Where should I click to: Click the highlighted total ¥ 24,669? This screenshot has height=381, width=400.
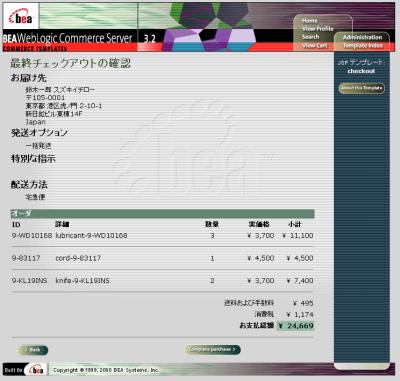296,326
